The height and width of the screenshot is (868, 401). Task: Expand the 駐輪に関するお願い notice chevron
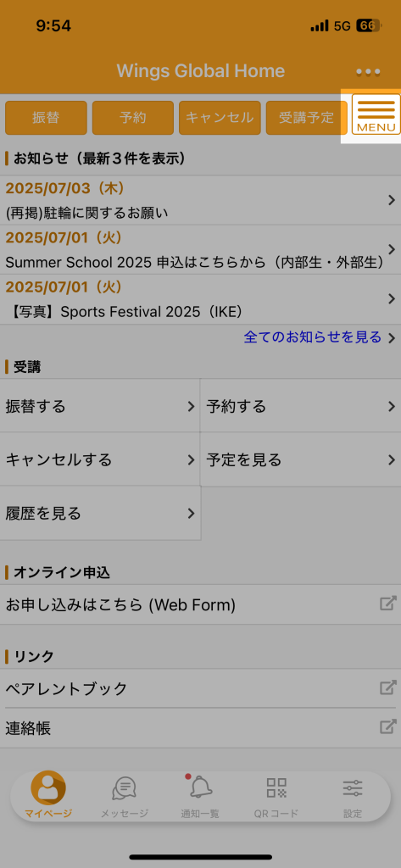(x=392, y=200)
